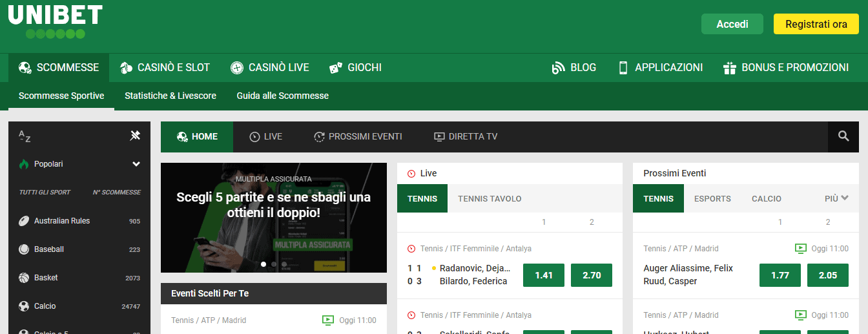This screenshot has width=868, height=334.
Task: Select the HOME tab
Action: pyautogui.click(x=197, y=136)
